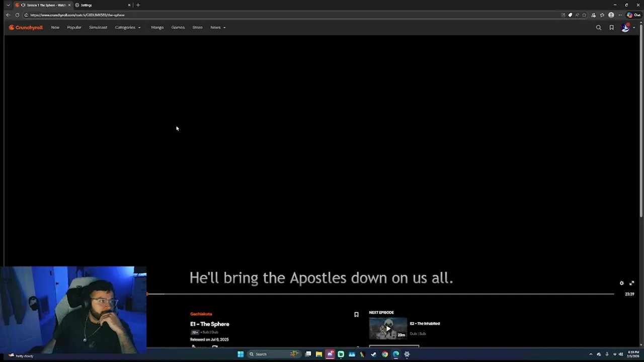This screenshot has width=644, height=362.
Task: Open Manga section
Action: click(157, 28)
